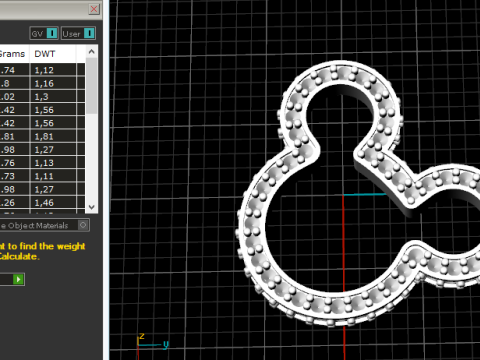Click the Object Materials button icon

coord(83,225)
